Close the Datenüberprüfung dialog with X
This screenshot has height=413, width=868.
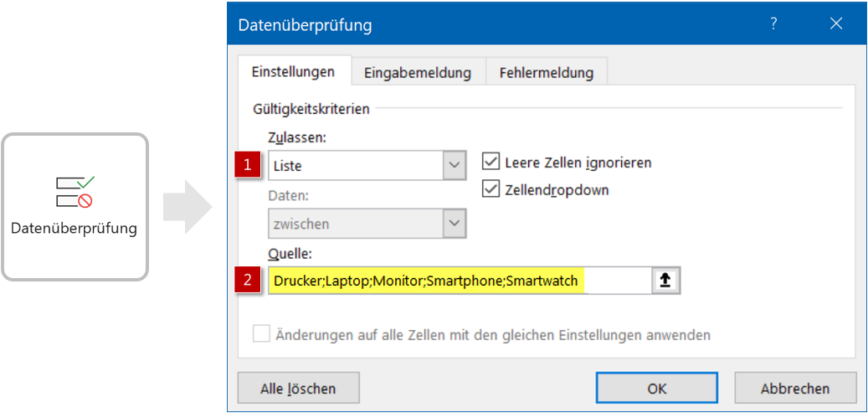(x=835, y=23)
